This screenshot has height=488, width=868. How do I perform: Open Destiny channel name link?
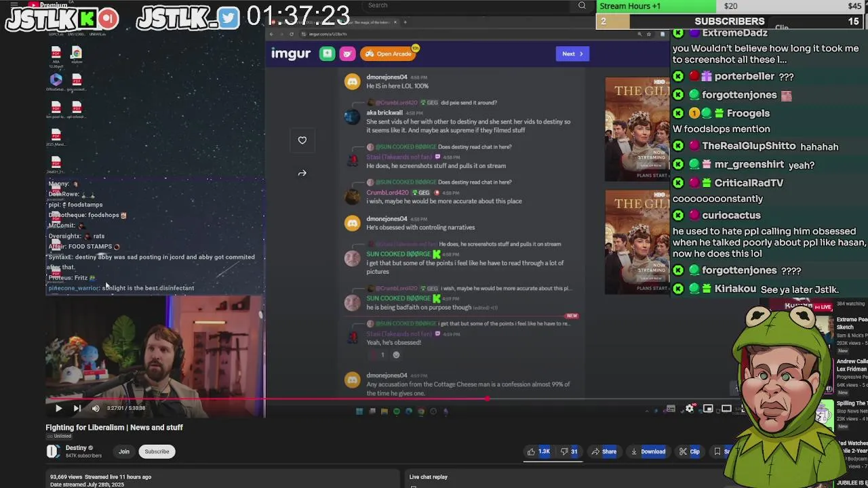(x=76, y=448)
